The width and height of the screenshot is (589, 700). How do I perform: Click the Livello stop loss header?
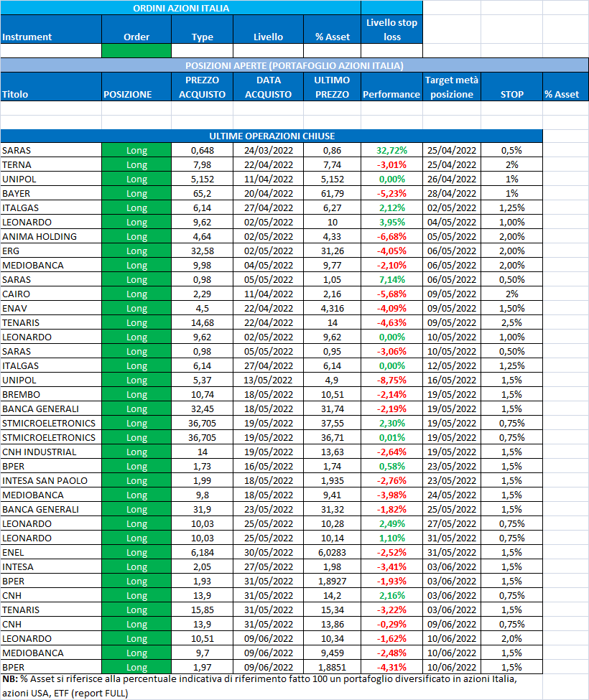(x=391, y=29)
